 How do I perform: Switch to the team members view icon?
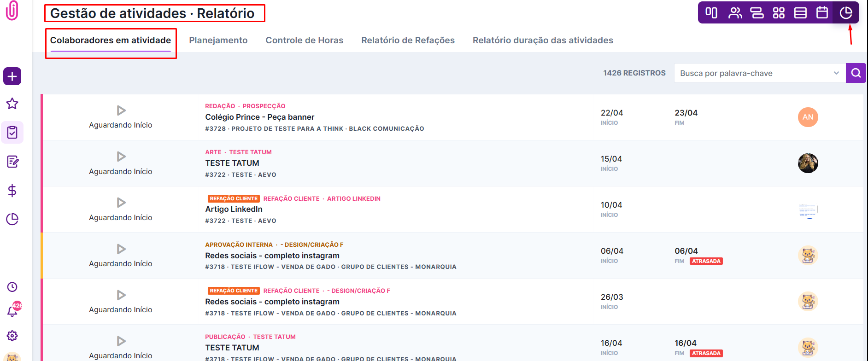click(735, 13)
